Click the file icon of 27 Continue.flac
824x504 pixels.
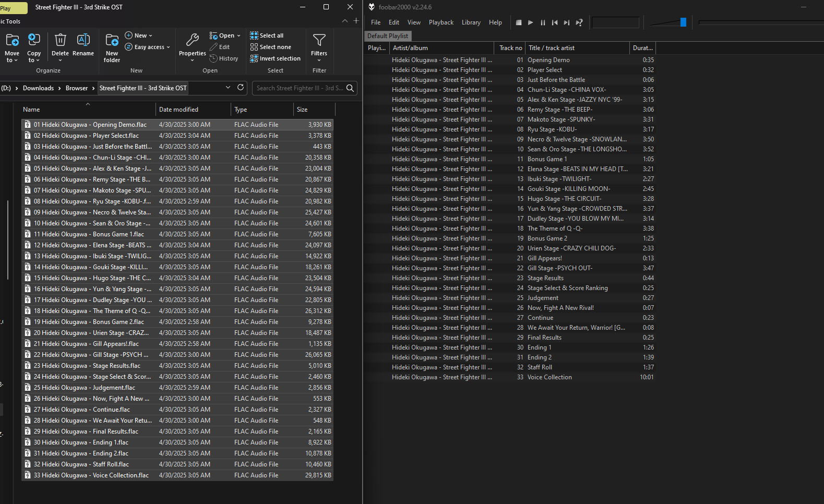click(x=28, y=410)
